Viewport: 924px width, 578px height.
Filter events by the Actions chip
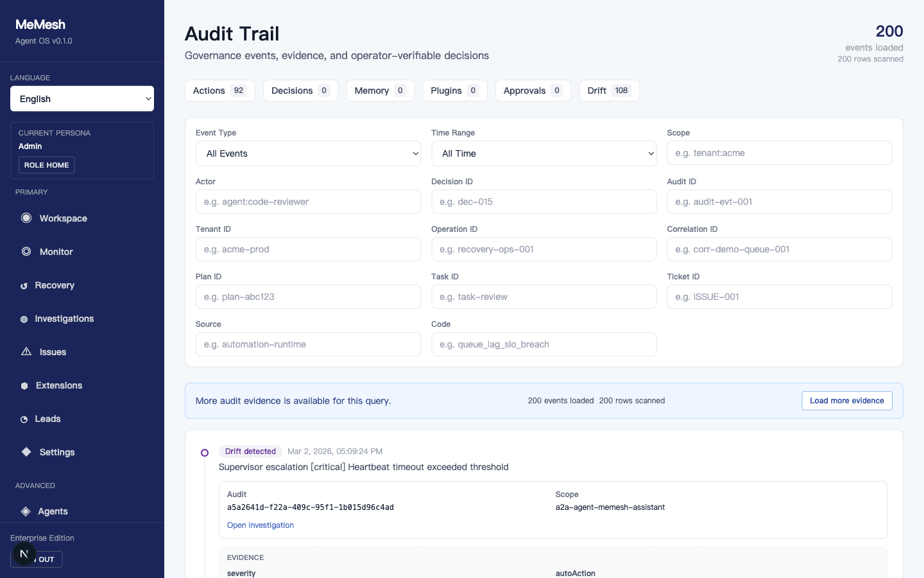[x=219, y=91]
